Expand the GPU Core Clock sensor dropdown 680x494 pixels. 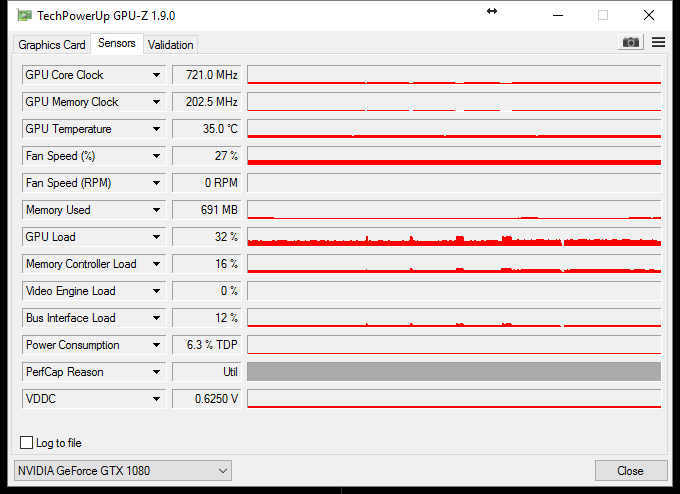(157, 75)
